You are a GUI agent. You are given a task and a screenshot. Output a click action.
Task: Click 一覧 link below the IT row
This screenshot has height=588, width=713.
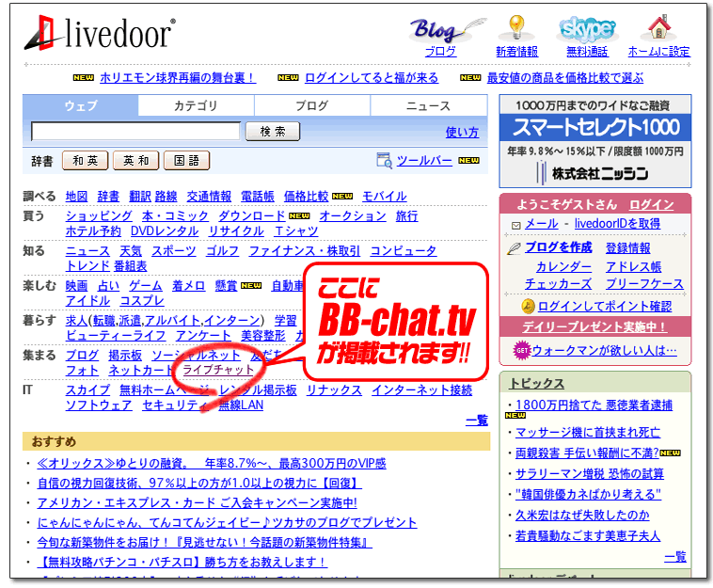(477, 421)
